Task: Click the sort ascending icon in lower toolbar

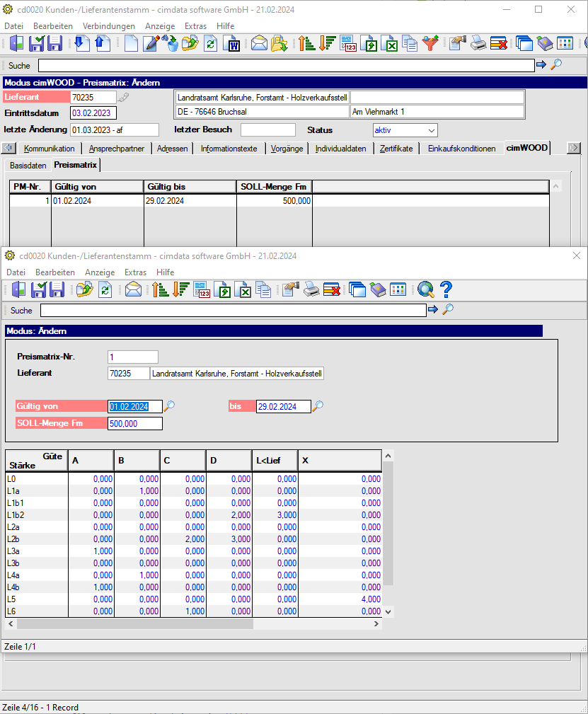Action: 161,289
